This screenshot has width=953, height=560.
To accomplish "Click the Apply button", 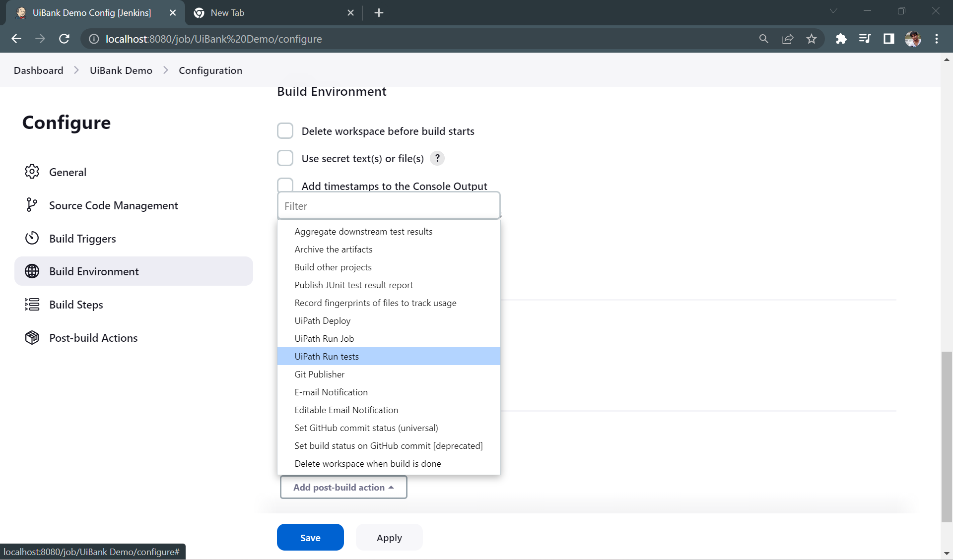I will pyautogui.click(x=389, y=537).
